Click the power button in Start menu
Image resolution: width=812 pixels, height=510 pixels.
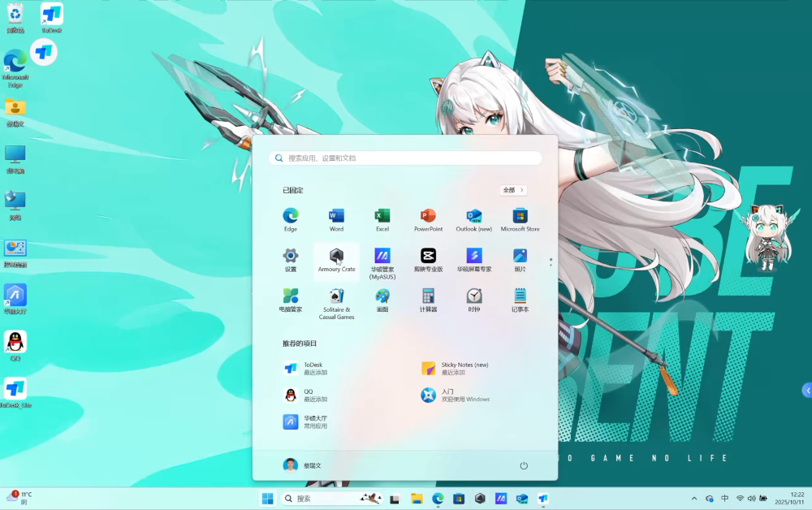(x=524, y=465)
